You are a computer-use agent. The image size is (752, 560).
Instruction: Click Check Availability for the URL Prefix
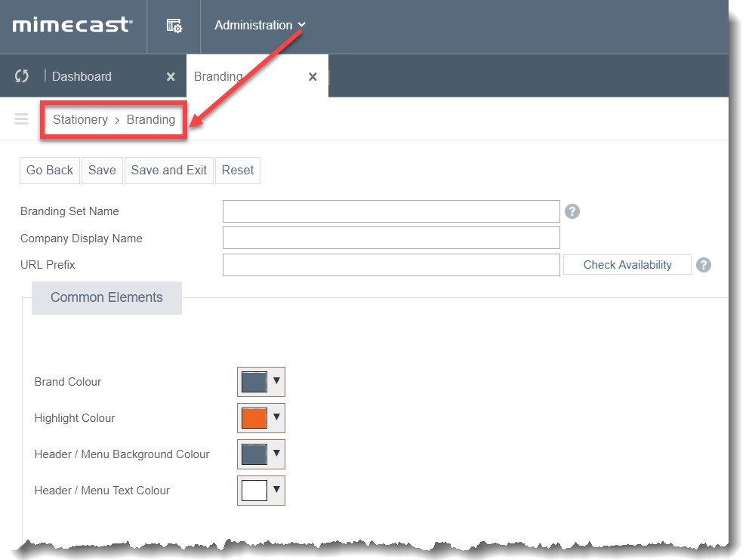click(627, 264)
